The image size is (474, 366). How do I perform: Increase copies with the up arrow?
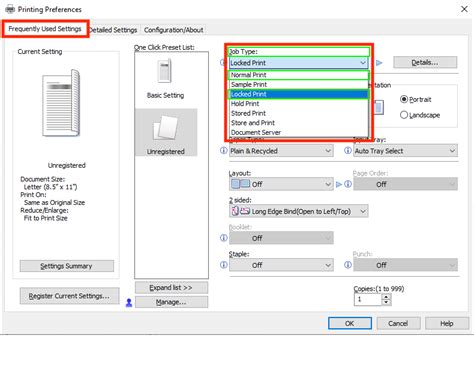click(386, 297)
